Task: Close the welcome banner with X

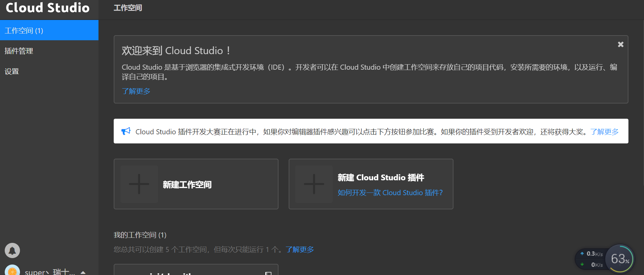Action: pyautogui.click(x=621, y=44)
